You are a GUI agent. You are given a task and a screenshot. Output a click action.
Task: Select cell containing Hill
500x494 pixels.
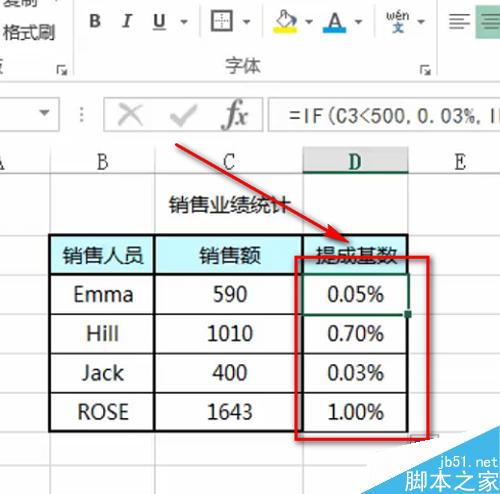tap(102, 334)
